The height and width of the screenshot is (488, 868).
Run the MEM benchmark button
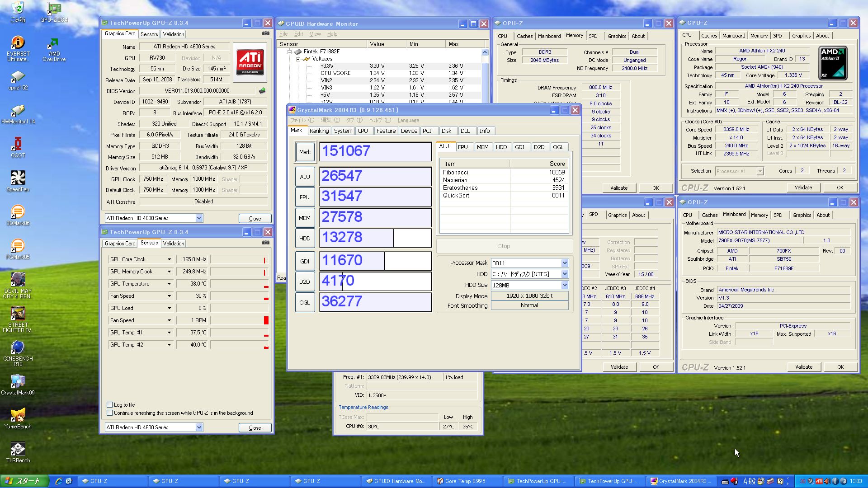305,218
